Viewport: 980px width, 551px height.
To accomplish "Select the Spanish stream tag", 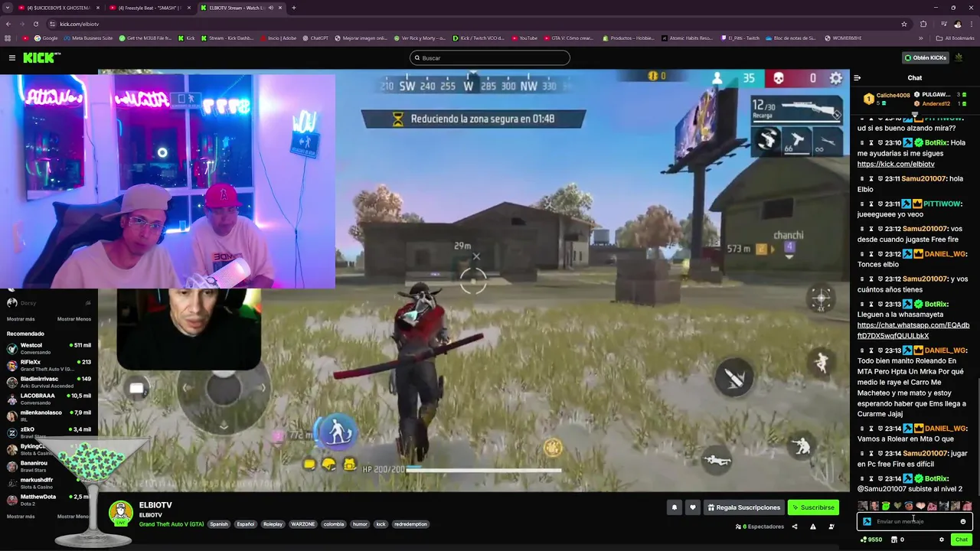I will point(219,524).
